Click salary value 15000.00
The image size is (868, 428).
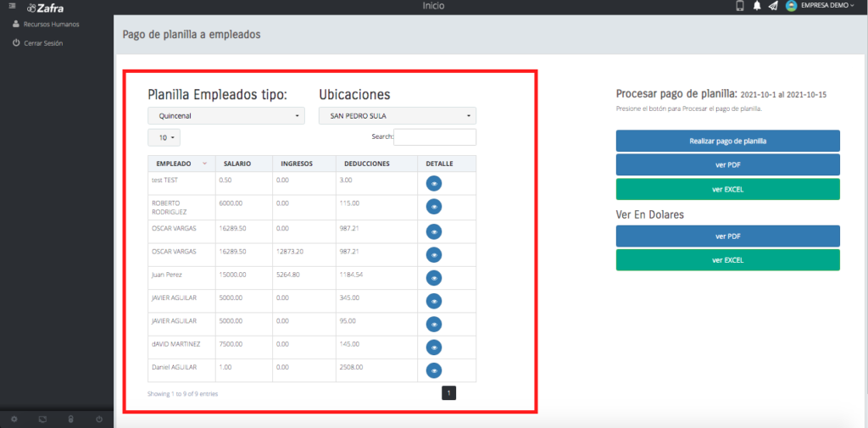(232, 275)
